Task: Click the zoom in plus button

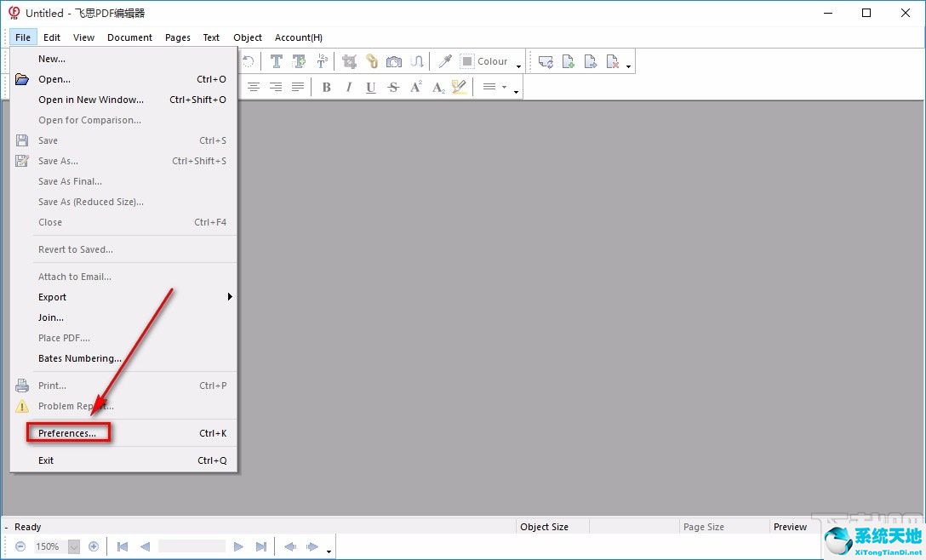Action: tap(94, 546)
